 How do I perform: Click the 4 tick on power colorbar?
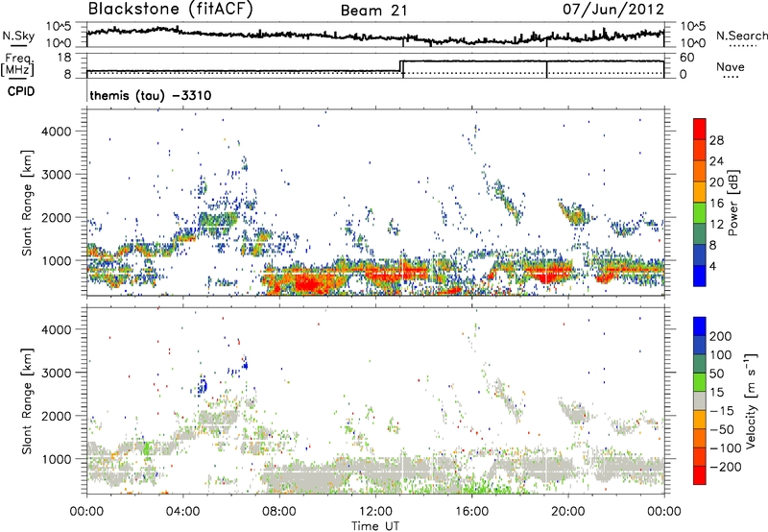712,266
